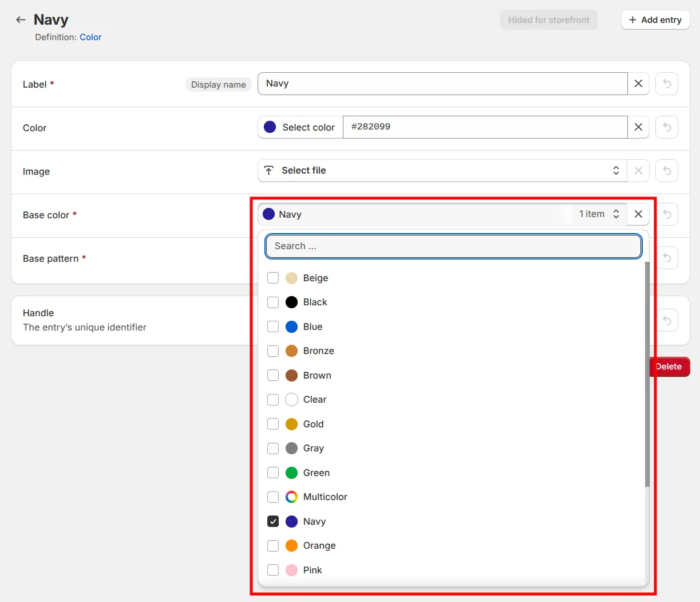Select the Gold option label
The height and width of the screenshot is (602, 700).
314,424
